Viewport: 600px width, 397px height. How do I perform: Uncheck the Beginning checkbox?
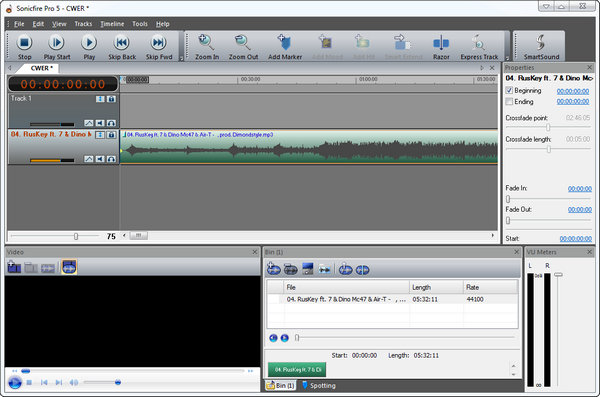(x=509, y=90)
